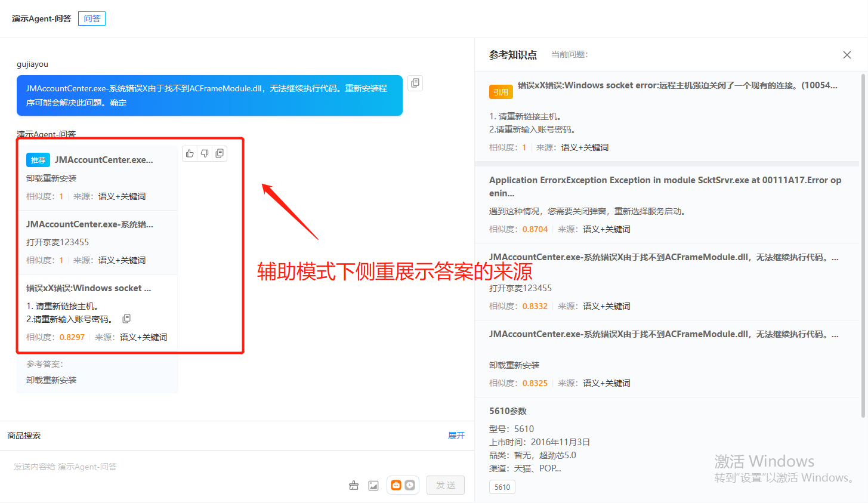Click the 问答 tag next to the title
The width and height of the screenshot is (868, 503).
(x=92, y=18)
